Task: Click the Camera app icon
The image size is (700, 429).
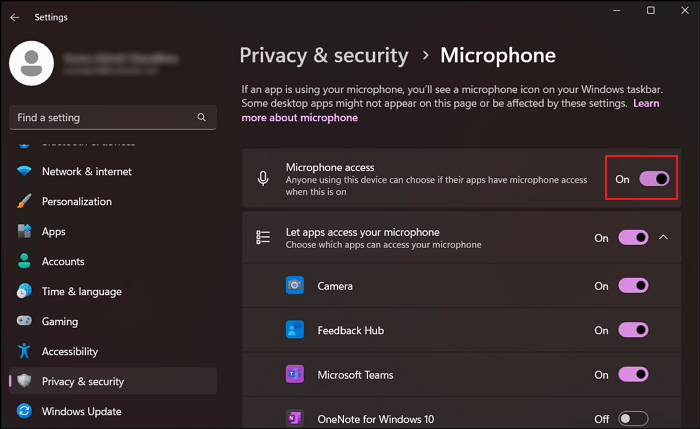Action: 295,286
